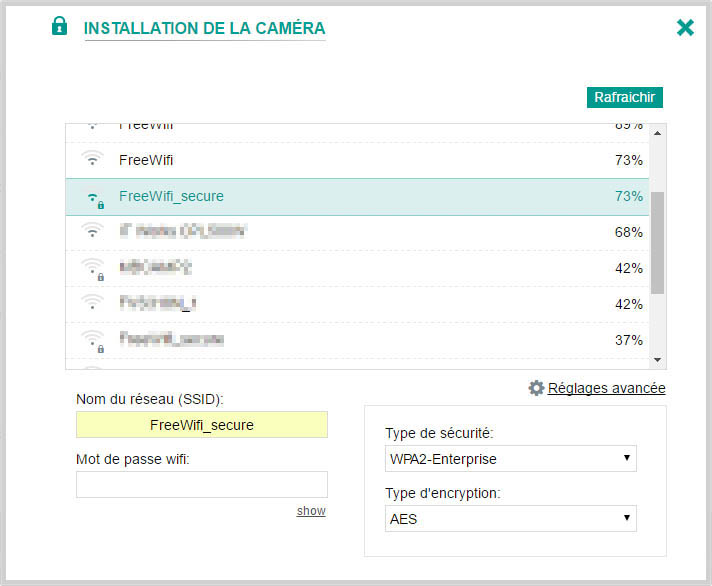Focus the Mot de passe wifi field
The width and height of the screenshot is (712, 586).
(201, 484)
